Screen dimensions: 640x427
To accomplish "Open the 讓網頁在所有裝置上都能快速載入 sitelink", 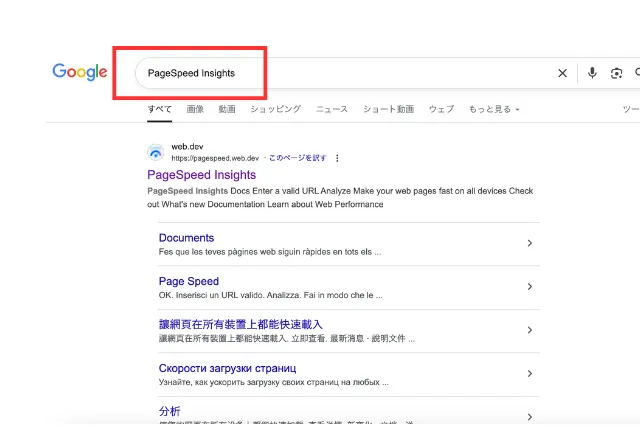I will coord(240,325).
